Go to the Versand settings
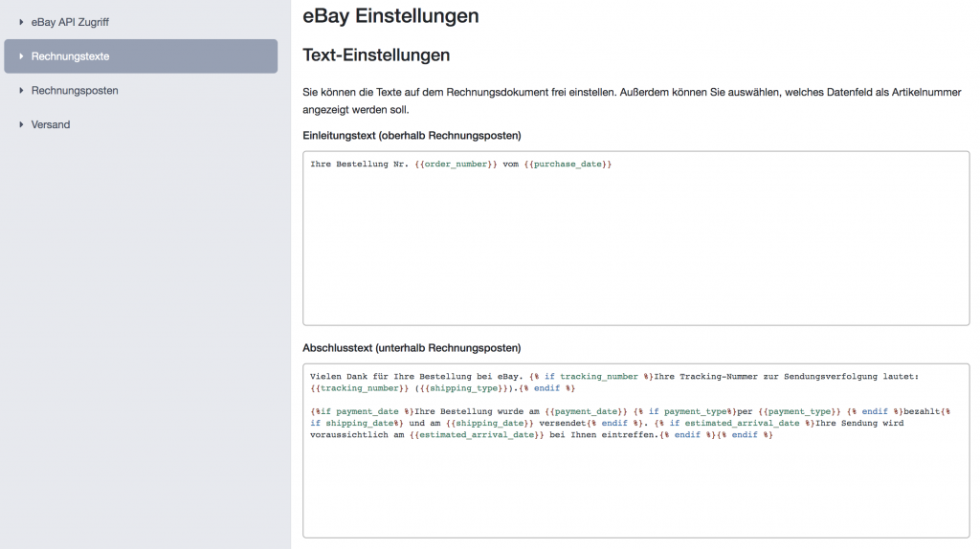Screen dimensions: 980x549 [x=51, y=125]
